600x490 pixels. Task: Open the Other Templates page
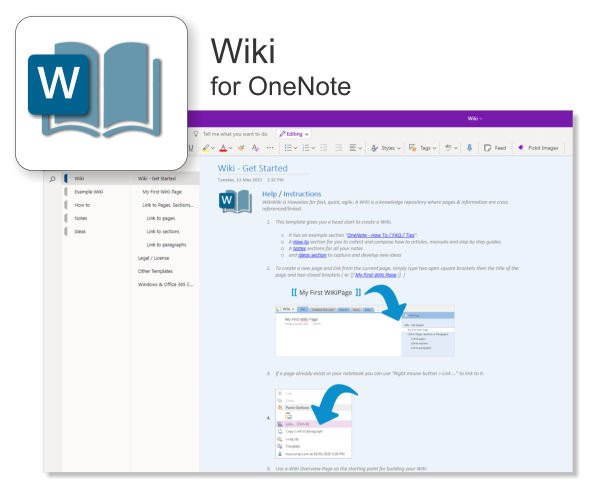click(x=165, y=271)
